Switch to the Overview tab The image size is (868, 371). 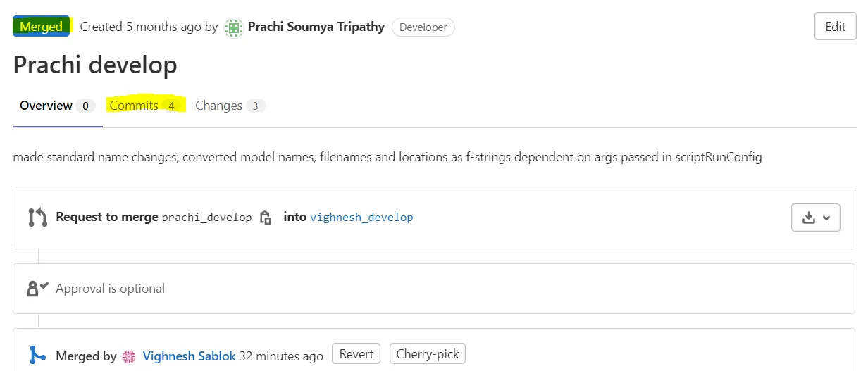[46, 106]
